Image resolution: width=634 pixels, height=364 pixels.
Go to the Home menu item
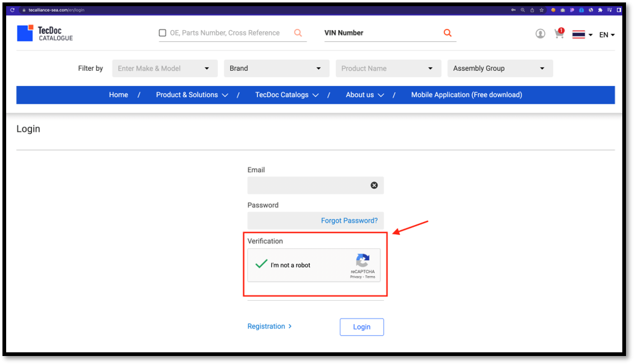(x=118, y=95)
